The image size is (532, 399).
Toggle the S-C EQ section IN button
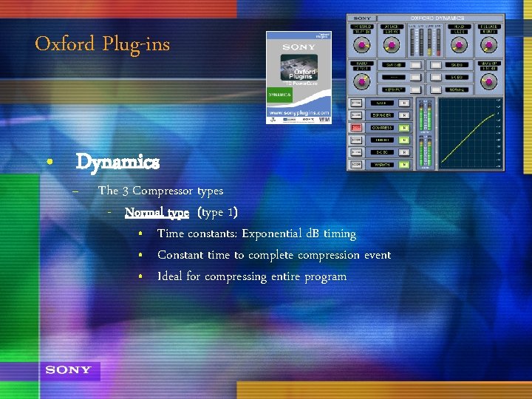coord(403,152)
